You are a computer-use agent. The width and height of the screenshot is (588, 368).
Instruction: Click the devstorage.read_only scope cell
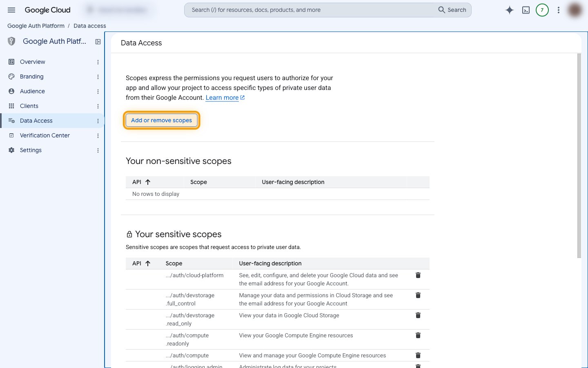point(190,319)
